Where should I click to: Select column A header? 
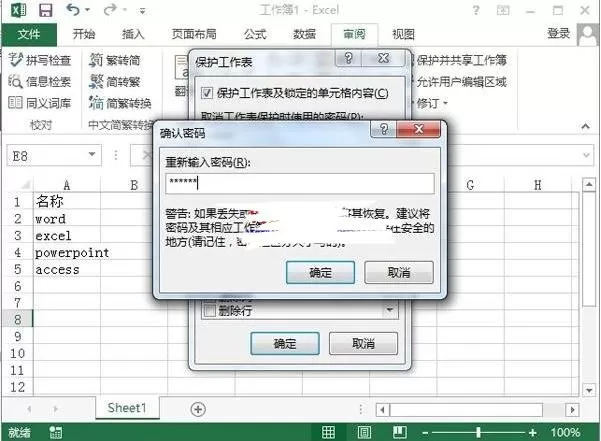tap(67, 185)
